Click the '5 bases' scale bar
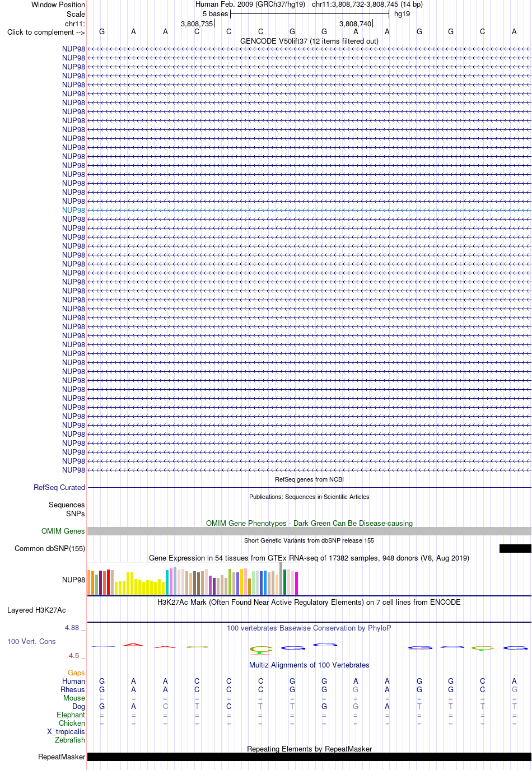This screenshot has width=532, height=770. click(309, 13)
